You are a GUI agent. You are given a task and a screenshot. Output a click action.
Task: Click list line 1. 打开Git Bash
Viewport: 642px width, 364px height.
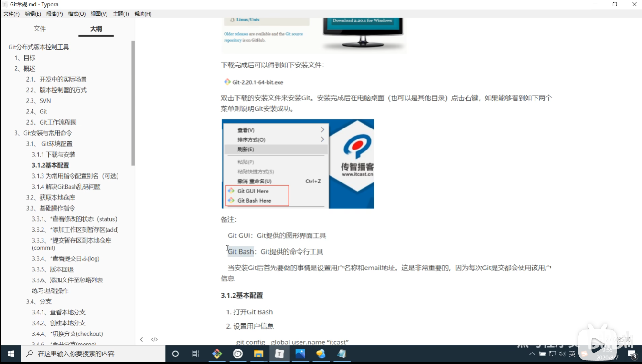(249, 312)
